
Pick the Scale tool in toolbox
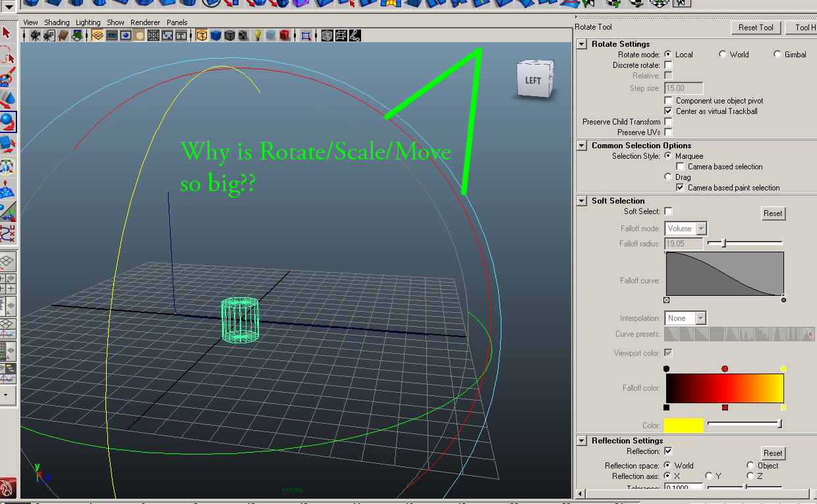(8, 144)
